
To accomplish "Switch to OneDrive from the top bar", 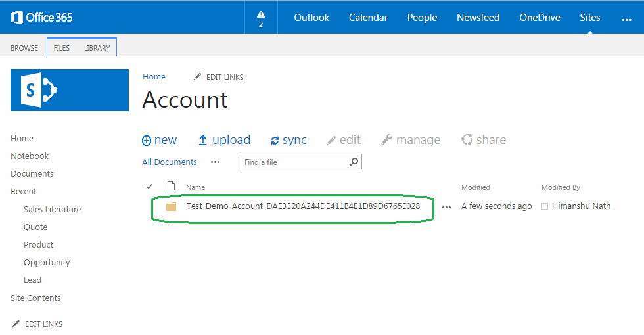I will (540, 18).
